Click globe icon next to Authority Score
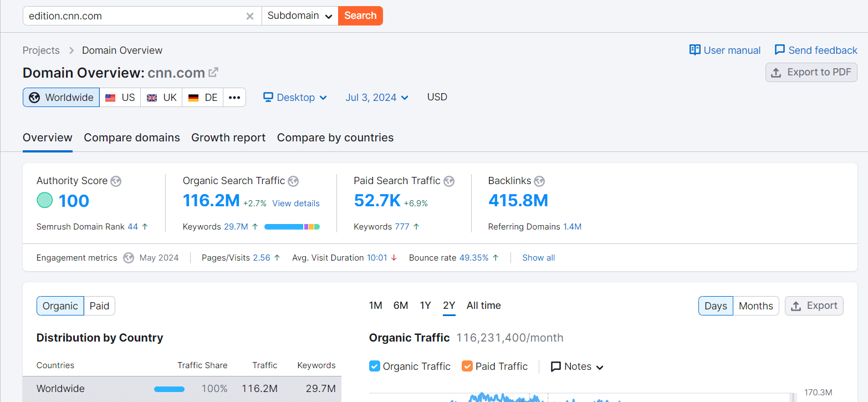 point(116,181)
